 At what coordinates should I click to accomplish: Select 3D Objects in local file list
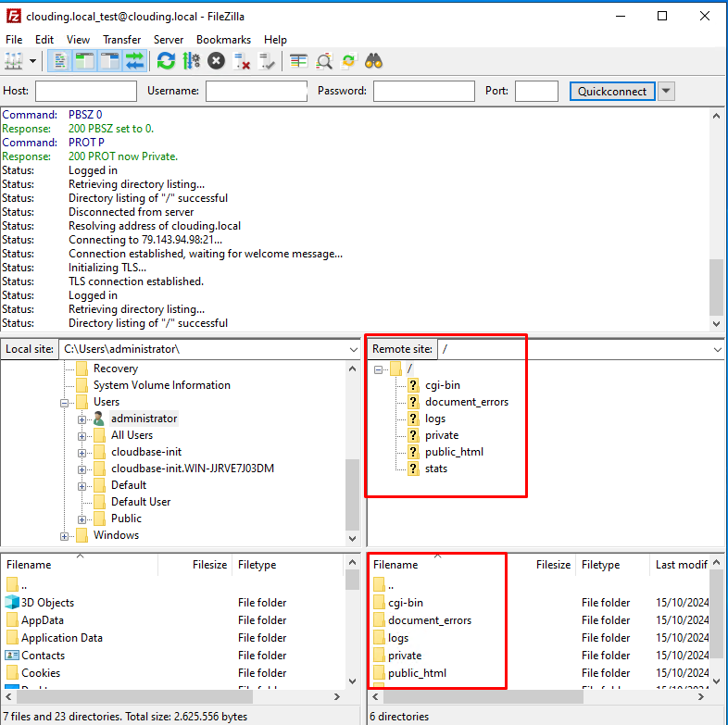tap(47, 603)
